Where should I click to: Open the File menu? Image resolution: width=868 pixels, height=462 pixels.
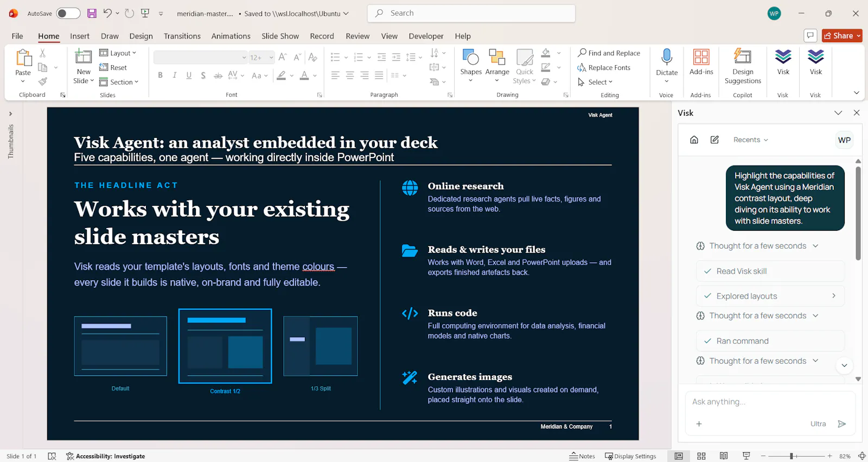tap(17, 36)
